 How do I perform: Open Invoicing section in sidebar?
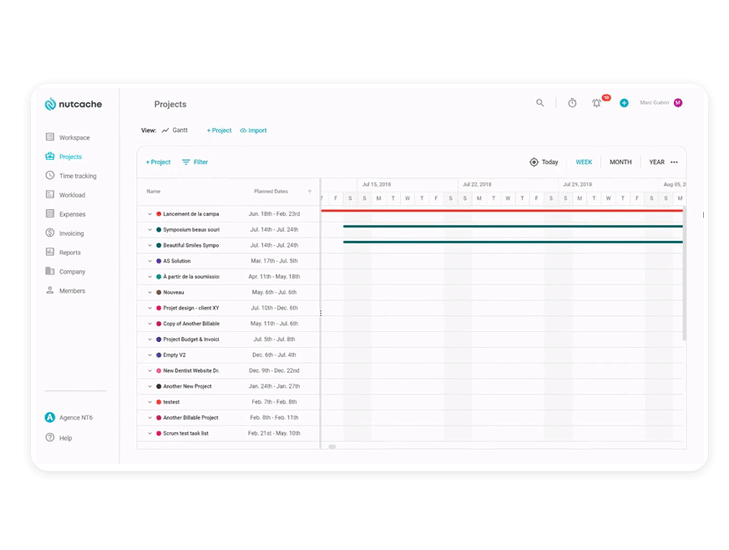[71, 233]
